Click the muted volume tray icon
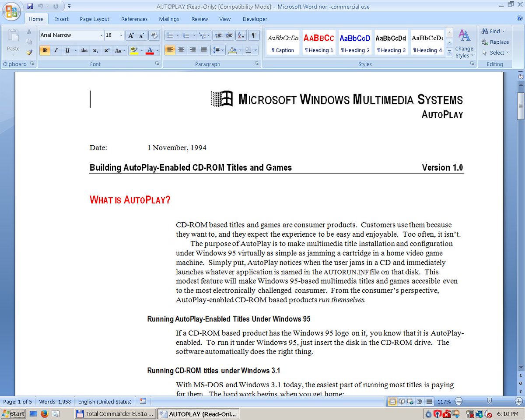The width and height of the screenshot is (525, 420). (489, 413)
